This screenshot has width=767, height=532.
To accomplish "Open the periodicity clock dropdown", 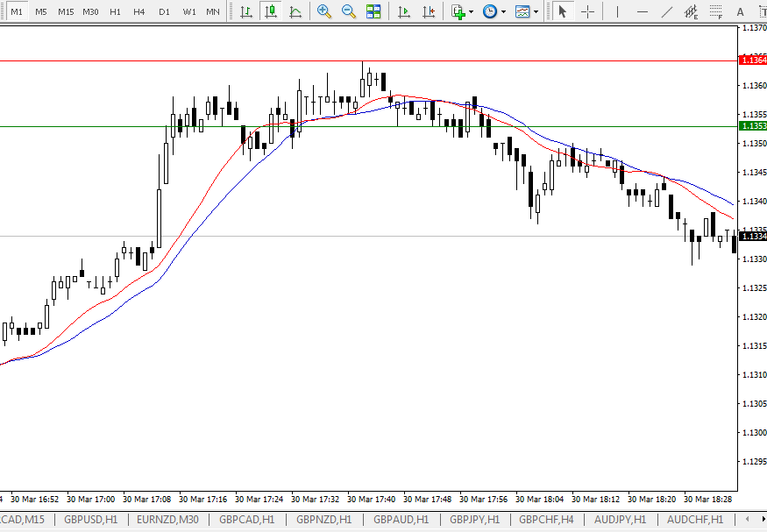I will (494, 11).
